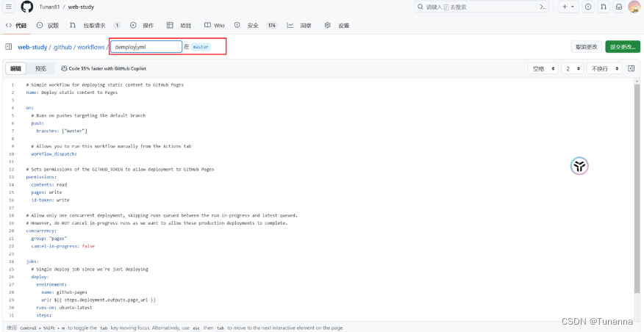Click the line 7 branches: ["master"] text
This screenshot has height=332, width=644.
[x=62, y=131]
